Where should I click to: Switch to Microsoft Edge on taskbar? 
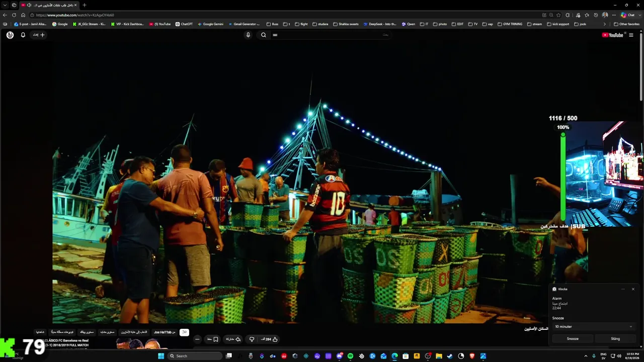click(x=394, y=356)
